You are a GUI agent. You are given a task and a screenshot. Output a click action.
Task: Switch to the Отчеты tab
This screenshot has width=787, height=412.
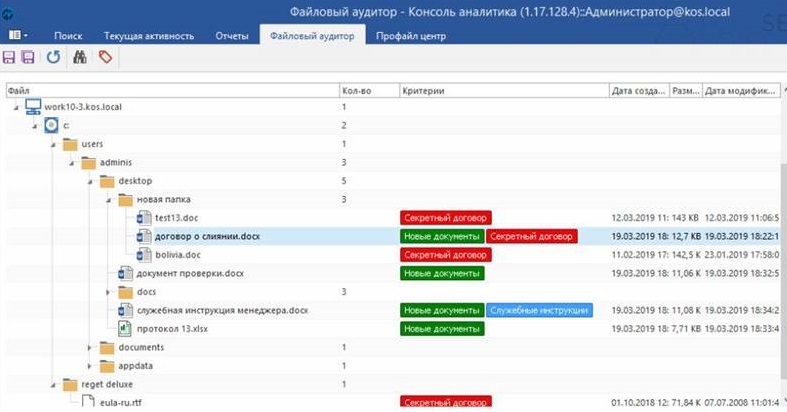pyautogui.click(x=232, y=36)
